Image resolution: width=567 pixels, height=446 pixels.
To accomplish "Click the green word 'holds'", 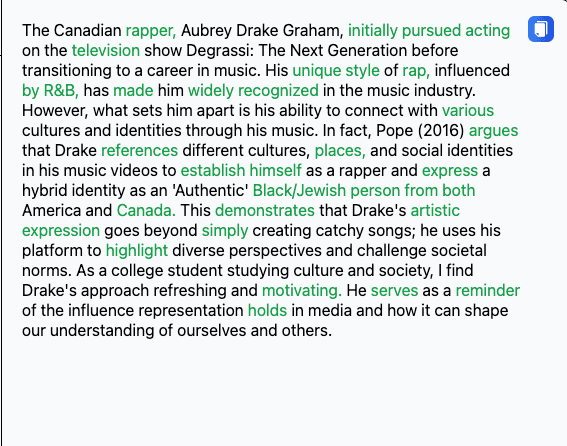I will coord(267,310).
